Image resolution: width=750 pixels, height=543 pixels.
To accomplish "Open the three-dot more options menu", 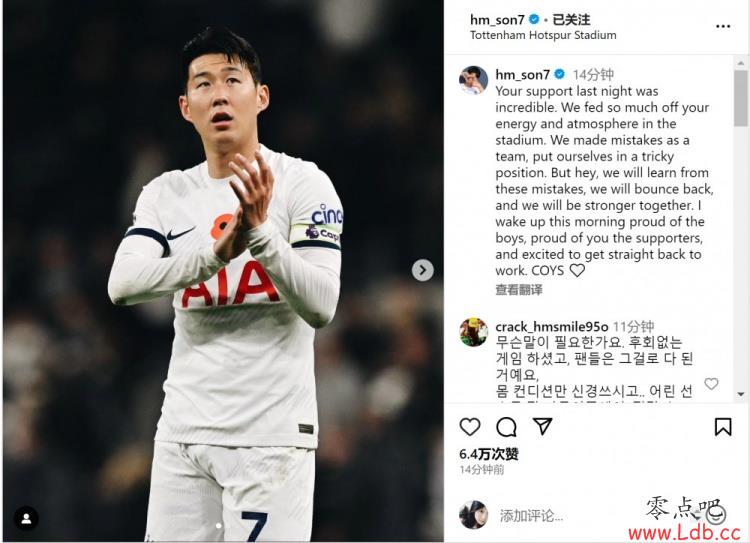I will [723, 26].
